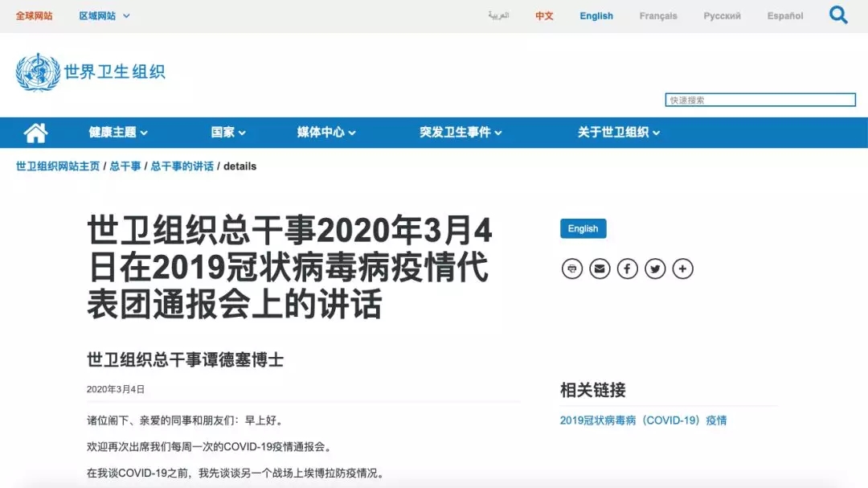Open 总干事的讲话 breadcrumb link

(x=182, y=166)
